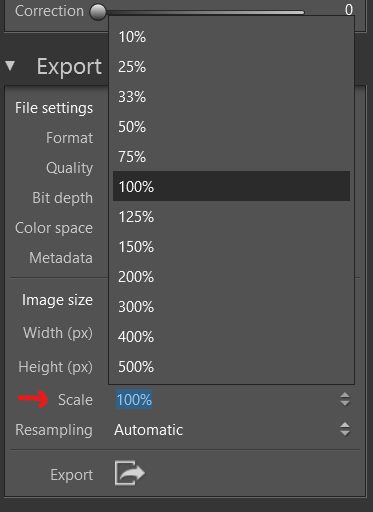Select the highlighted 100% option
The width and height of the screenshot is (373, 512).
point(231,186)
